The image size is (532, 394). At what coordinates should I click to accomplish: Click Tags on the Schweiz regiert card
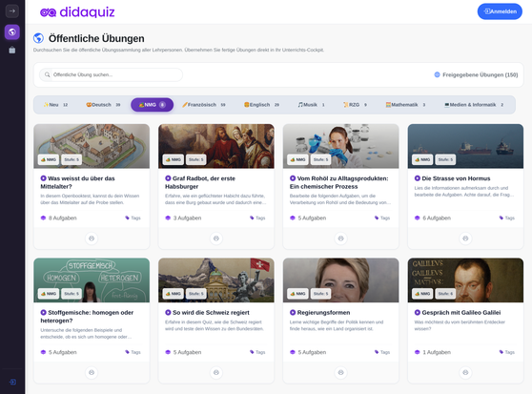pyautogui.click(x=257, y=352)
